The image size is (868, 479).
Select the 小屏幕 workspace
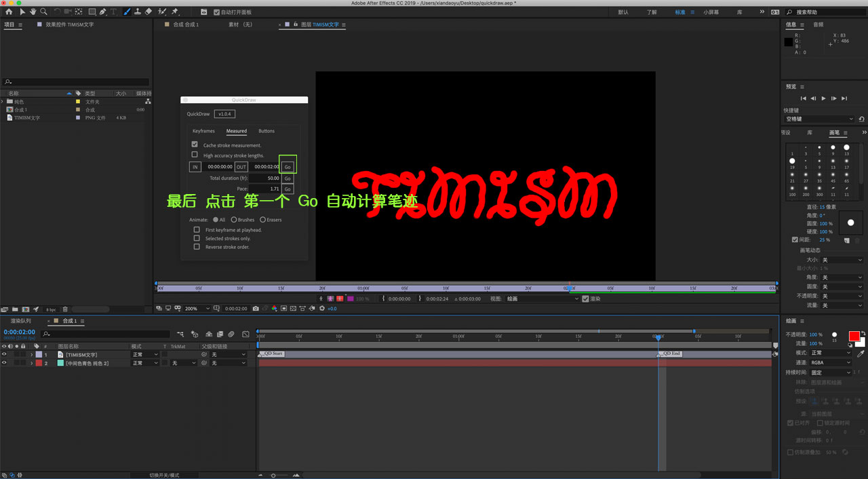[711, 12]
